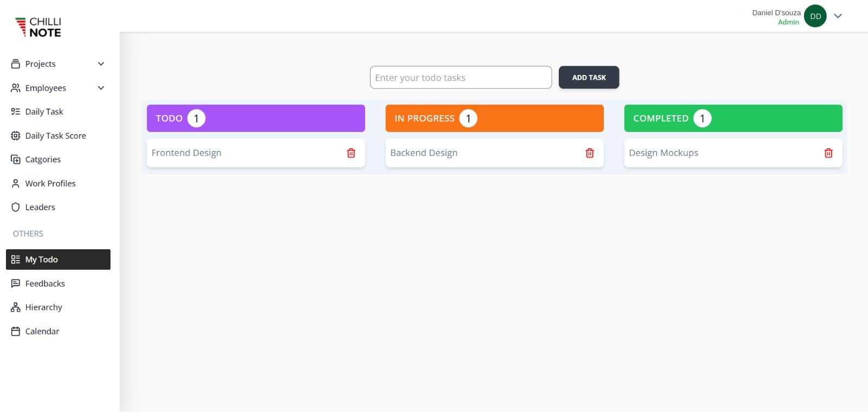The height and width of the screenshot is (416, 868).
Task: Select My Todo in sidebar
Action: (58, 260)
